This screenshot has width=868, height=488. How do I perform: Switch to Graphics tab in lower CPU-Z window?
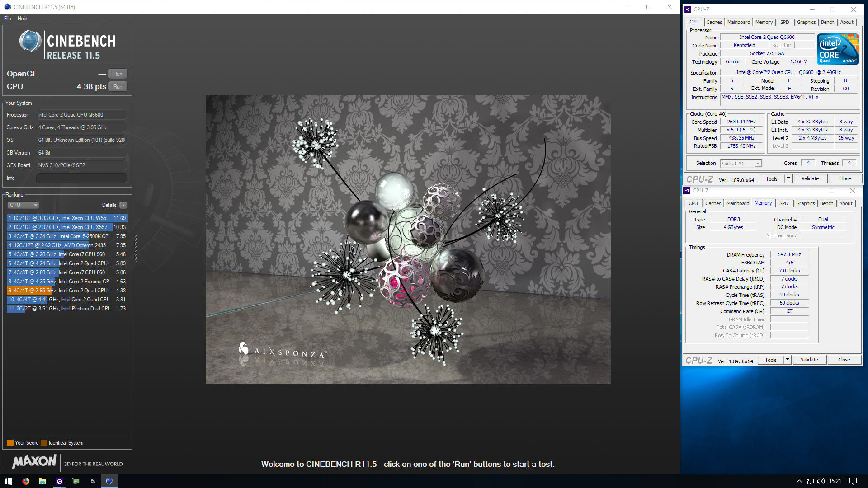805,203
